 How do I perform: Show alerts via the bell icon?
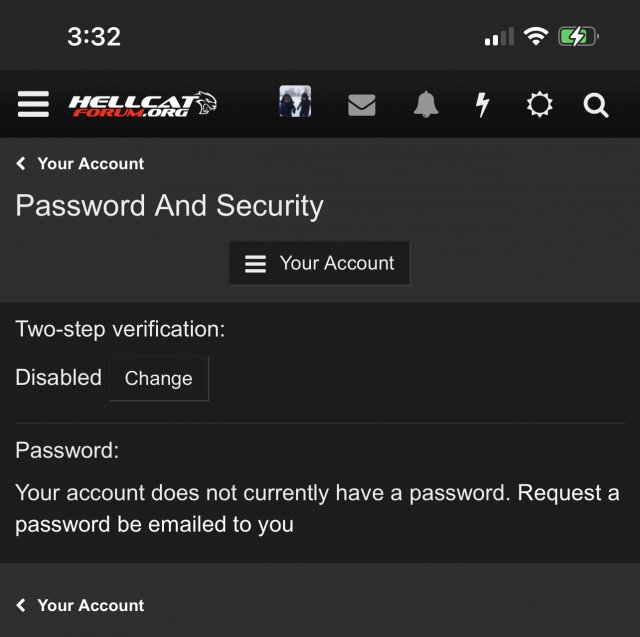[x=426, y=104]
